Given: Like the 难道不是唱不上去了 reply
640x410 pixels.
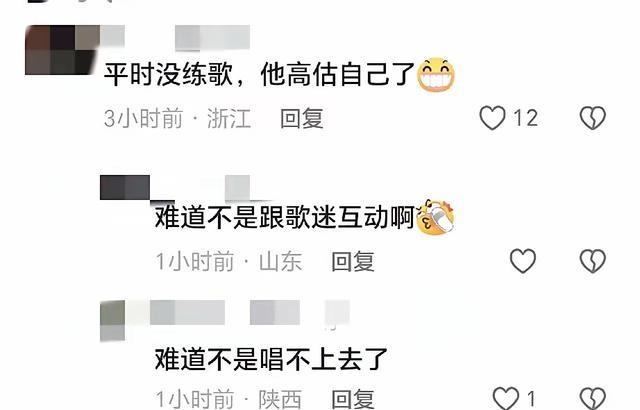Looking at the screenshot, I should pos(506,398).
